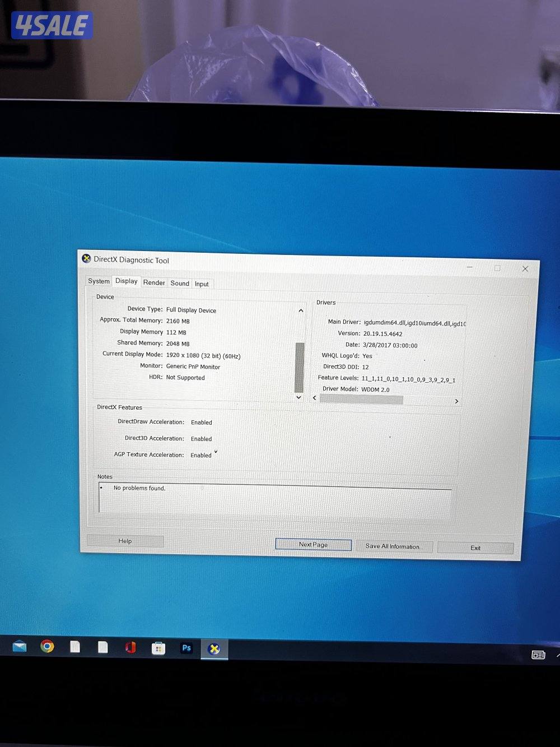The image size is (560, 747).
Task: Click the Help button
Action: coord(125,541)
